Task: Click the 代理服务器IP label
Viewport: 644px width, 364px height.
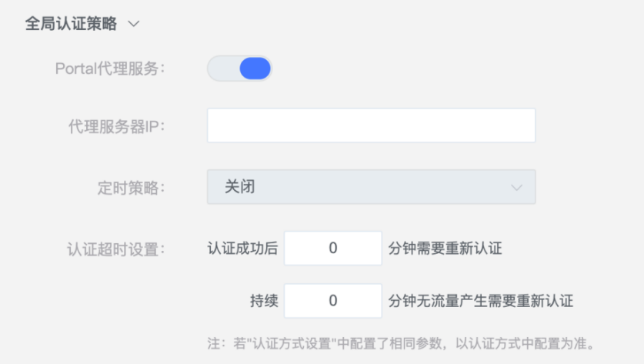Action: [117, 126]
